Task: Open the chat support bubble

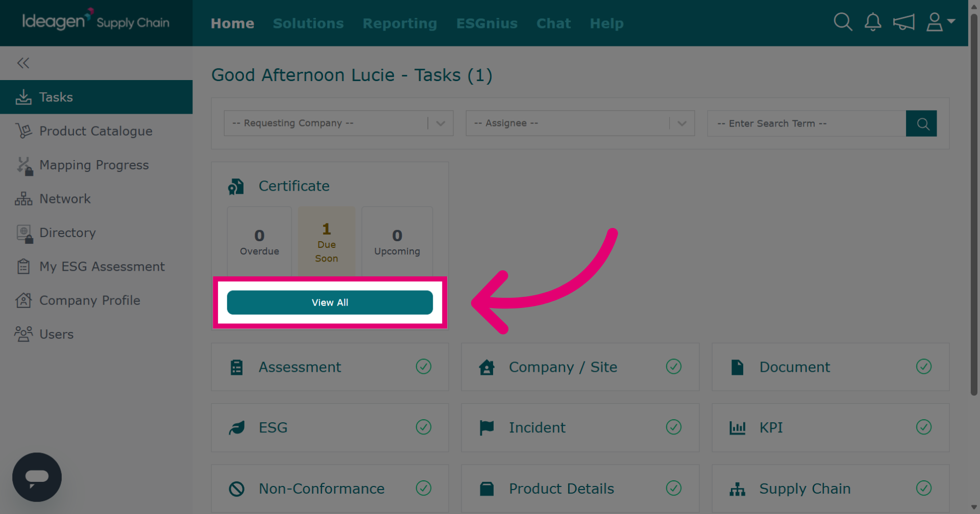Action: [x=37, y=477]
